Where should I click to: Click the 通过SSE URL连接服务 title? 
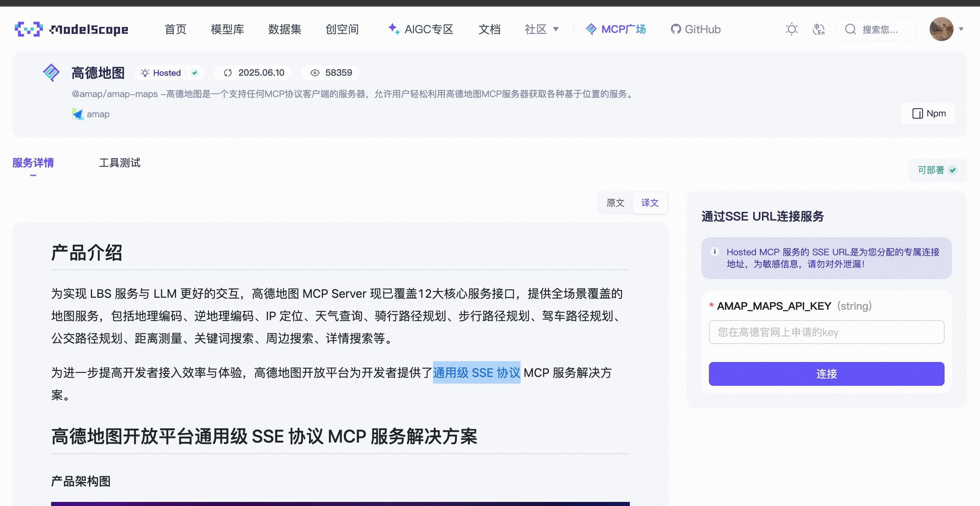(762, 216)
